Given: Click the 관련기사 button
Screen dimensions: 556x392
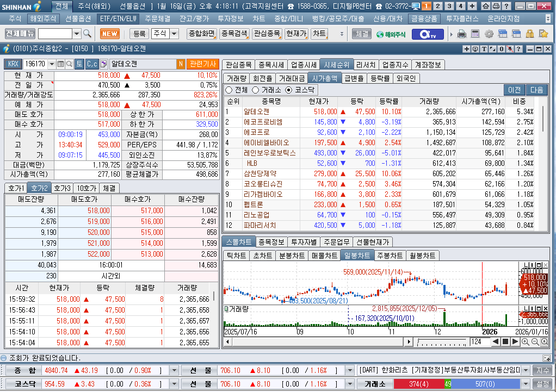Looking at the screenshot, I should (x=203, y=64).
